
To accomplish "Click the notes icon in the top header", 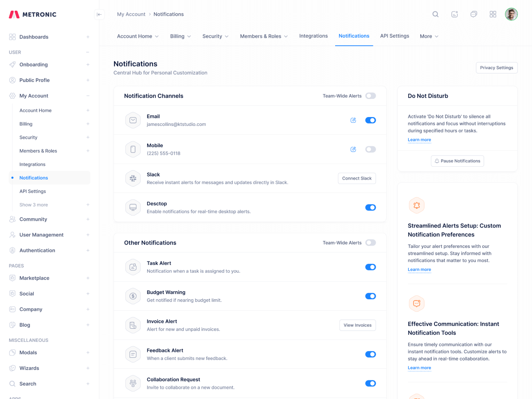I will pos(454,14).
